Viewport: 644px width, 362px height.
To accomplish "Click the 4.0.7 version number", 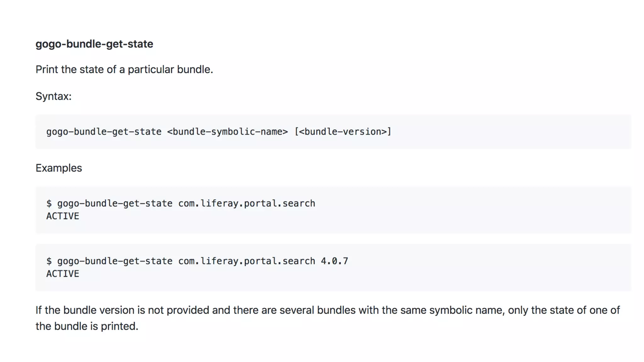I will (334, 261).
